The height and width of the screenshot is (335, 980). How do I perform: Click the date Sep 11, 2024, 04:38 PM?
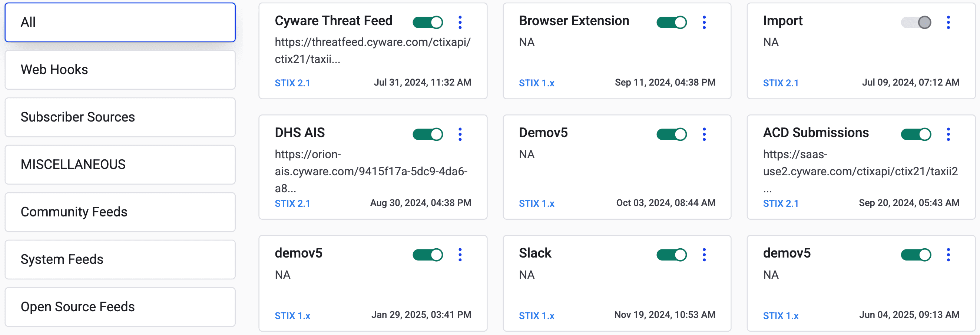click(x=665, y=83)
